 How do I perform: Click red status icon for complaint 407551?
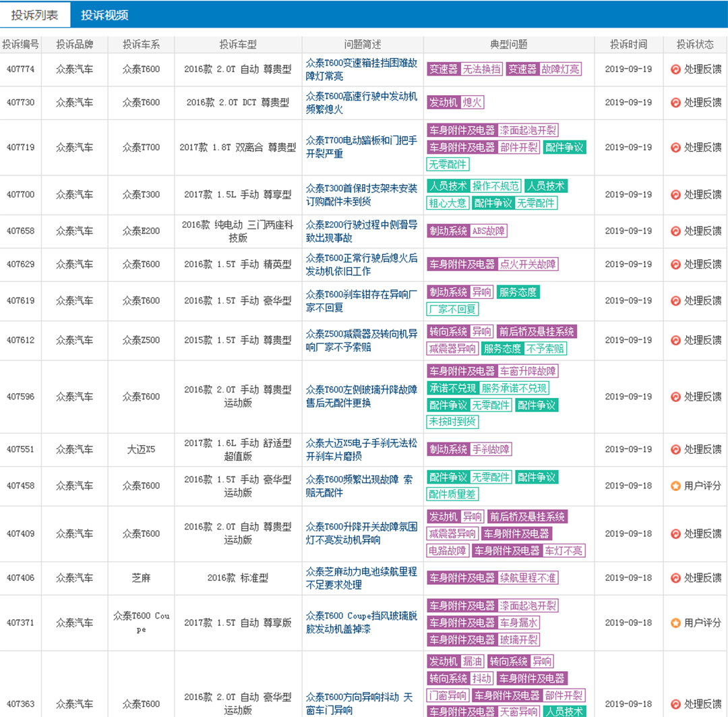(675, 449)
